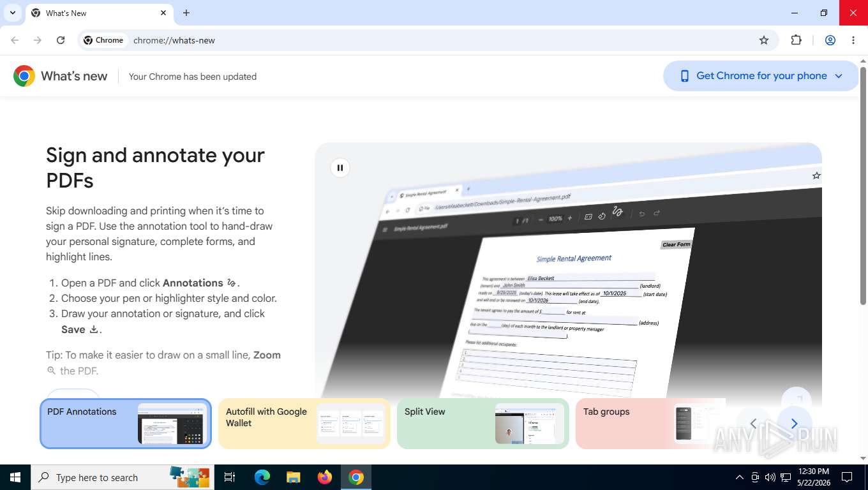Click the scrollbar down arrow
This screenshot has height=490, width=868.
863,458
